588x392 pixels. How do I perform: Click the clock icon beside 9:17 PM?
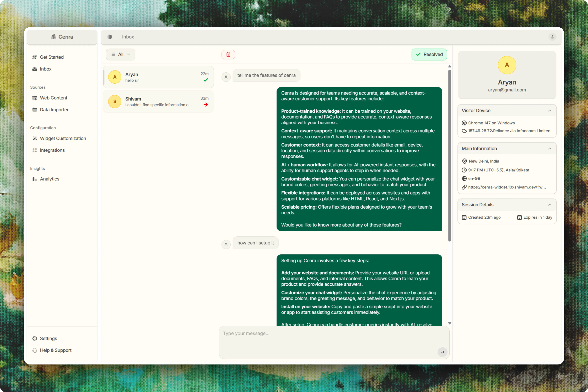point(464,170)
